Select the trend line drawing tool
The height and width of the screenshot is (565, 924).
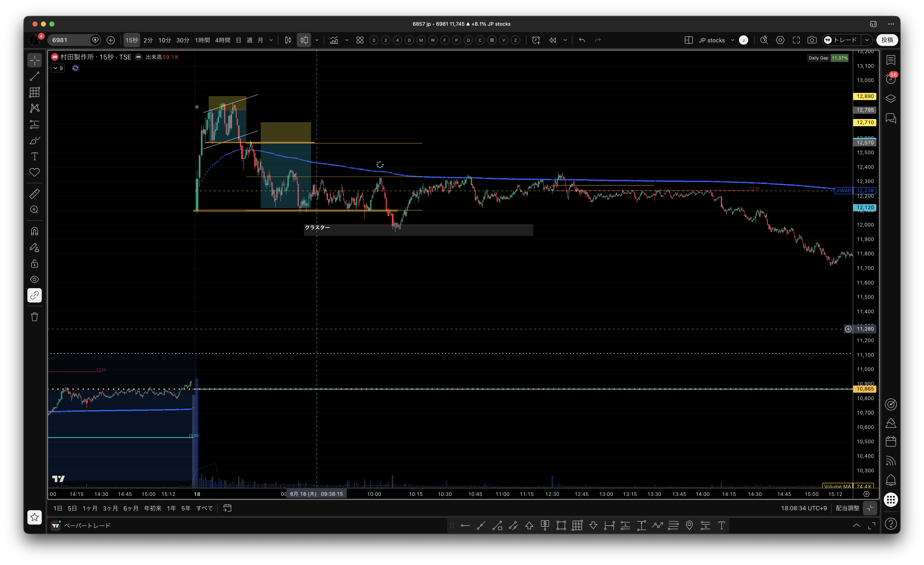point(35,76)
